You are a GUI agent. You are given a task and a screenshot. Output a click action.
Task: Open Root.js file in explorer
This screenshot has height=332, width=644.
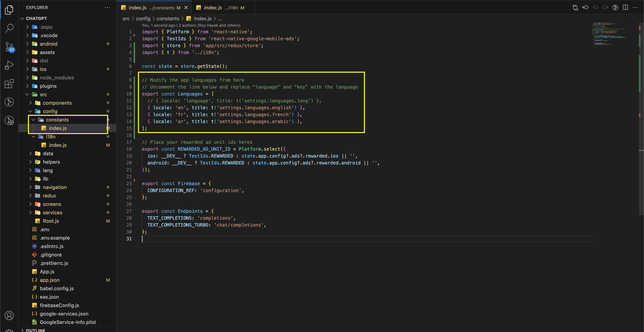tap(67, 221)
